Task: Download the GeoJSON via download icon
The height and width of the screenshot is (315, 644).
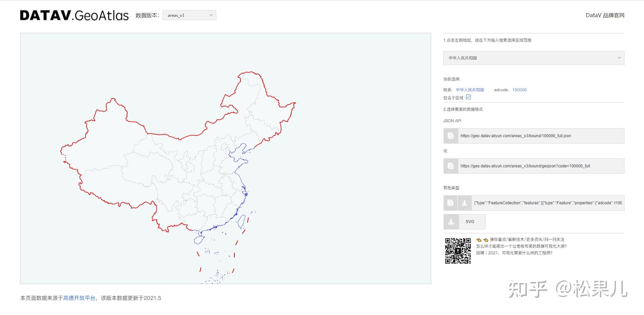Action: point(465,203)
